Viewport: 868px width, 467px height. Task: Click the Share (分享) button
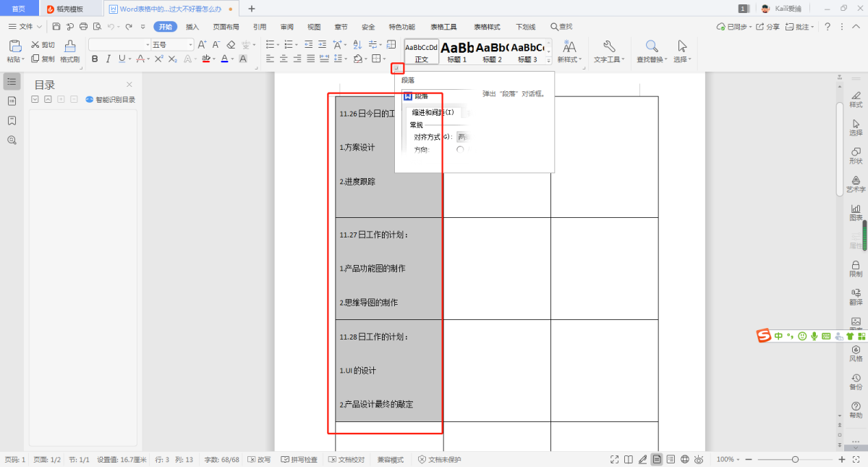click(768, 27)
